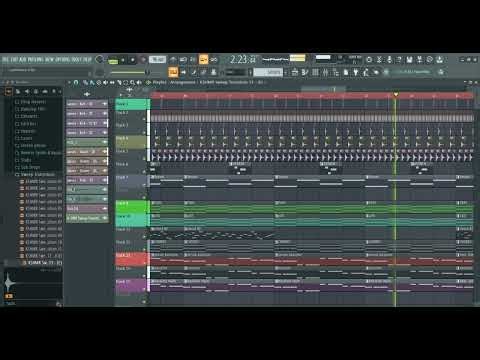Click the song time display

tap(243, 60)
